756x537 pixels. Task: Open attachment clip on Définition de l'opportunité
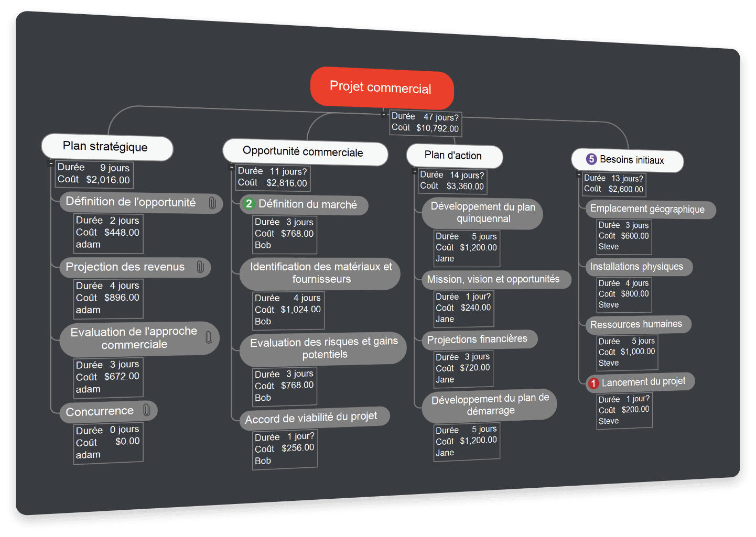[x=212, y=203]
